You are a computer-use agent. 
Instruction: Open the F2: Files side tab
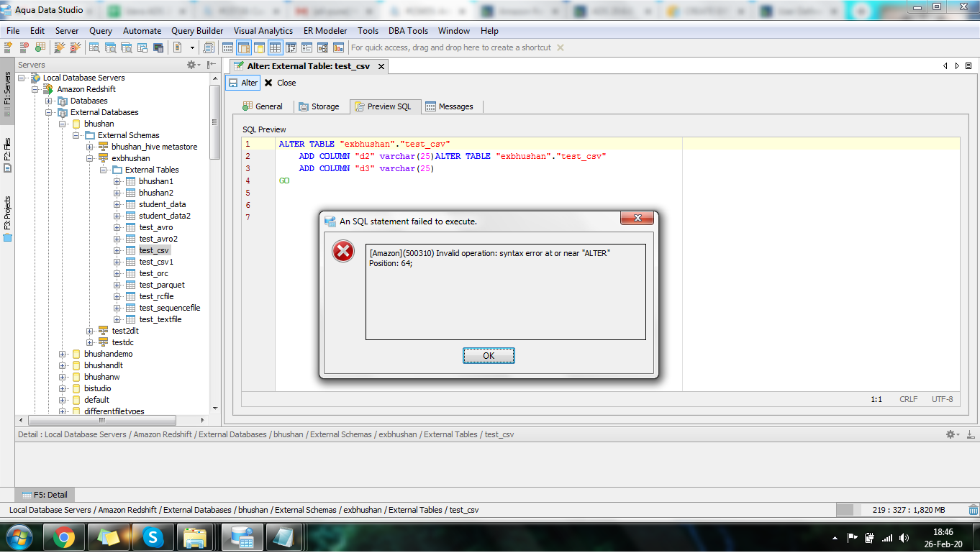point(7,155)
